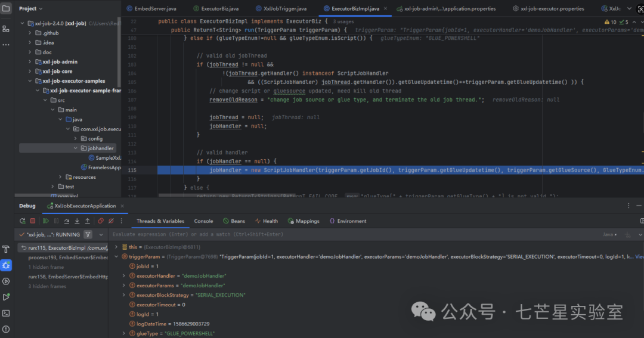644x338 pixels.
Task: Click the Pause Program button
Action: click(56, 221)
